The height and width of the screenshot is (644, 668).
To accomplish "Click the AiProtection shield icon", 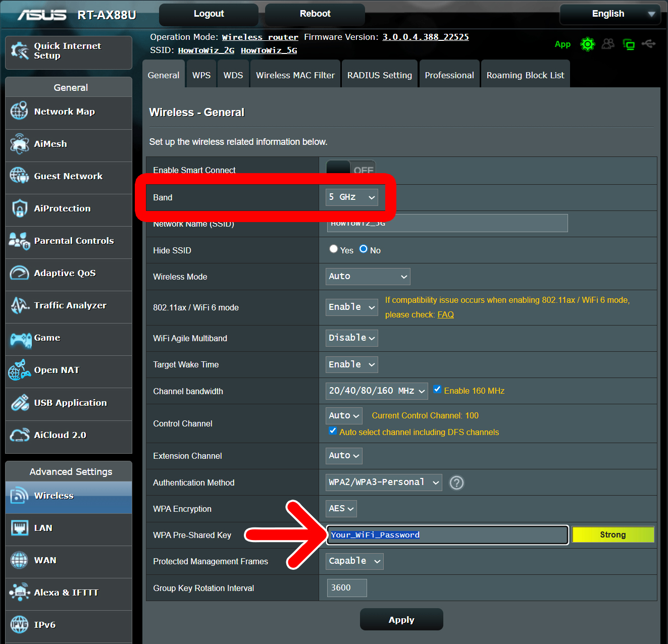I will (x=19, y=208).
